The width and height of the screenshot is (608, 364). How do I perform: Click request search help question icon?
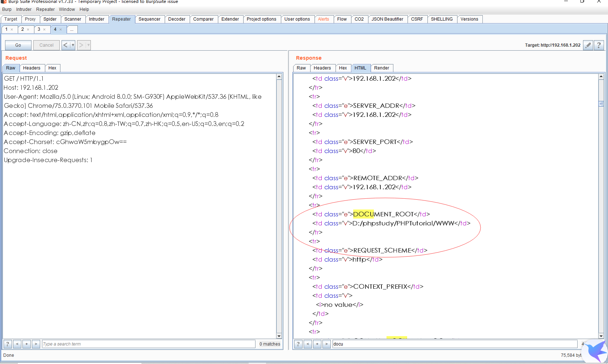(x=8, y=344)
